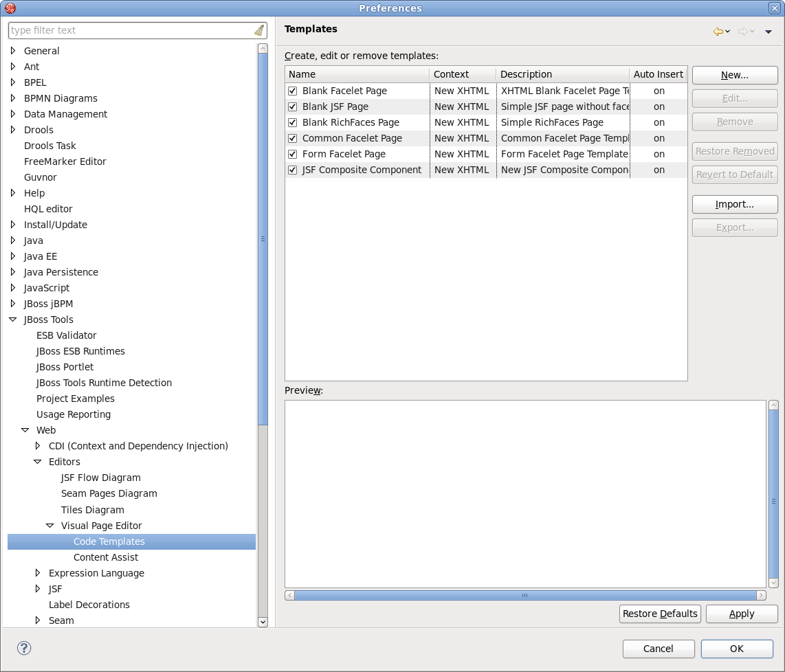This screenshot has width=785, height=672.
Task: Restore Defaults for code templates
Action: 660,614
